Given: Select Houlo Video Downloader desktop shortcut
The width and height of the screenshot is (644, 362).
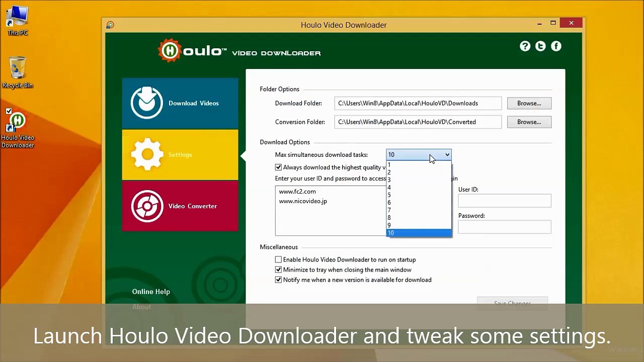Looking at the screenshot, I should 18,129.
